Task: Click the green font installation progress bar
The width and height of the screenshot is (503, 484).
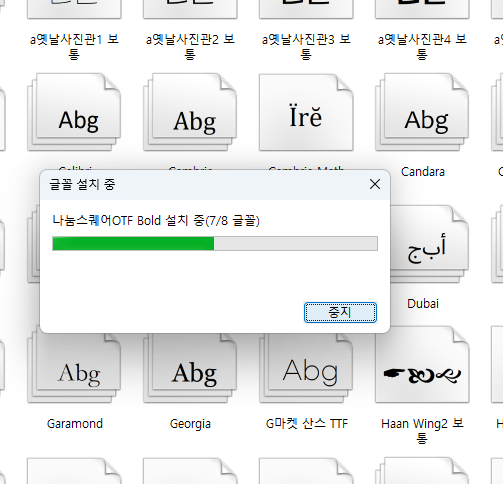Action: tap(215, 243)
